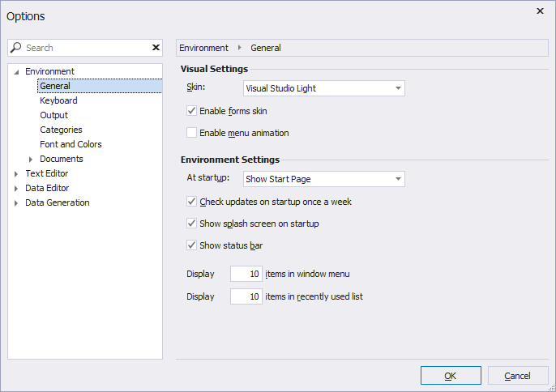Open the Skin dropdown list

(323, 88)
